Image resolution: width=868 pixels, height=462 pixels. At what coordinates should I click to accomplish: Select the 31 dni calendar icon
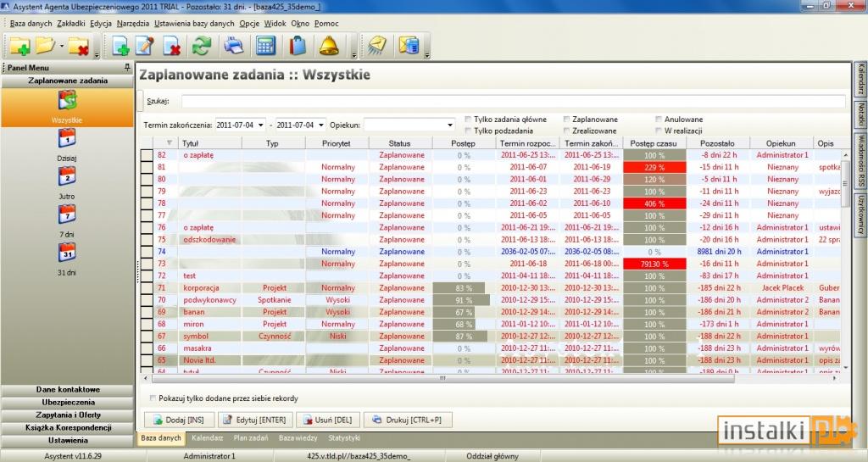(67, 253)
